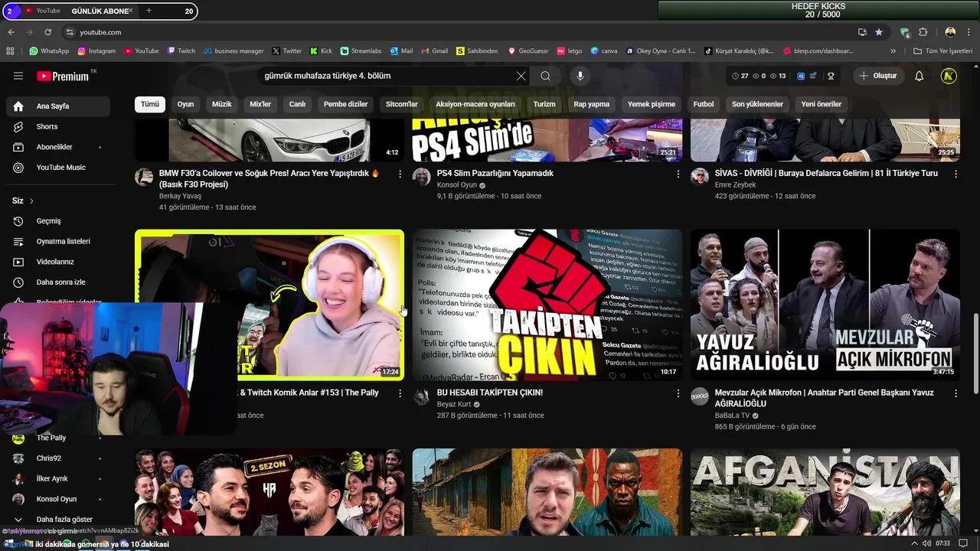Viewport: 980px width, 551px height.
Task: Show more bookmarks with the double chevron
Action: click(x=893, y=51)
